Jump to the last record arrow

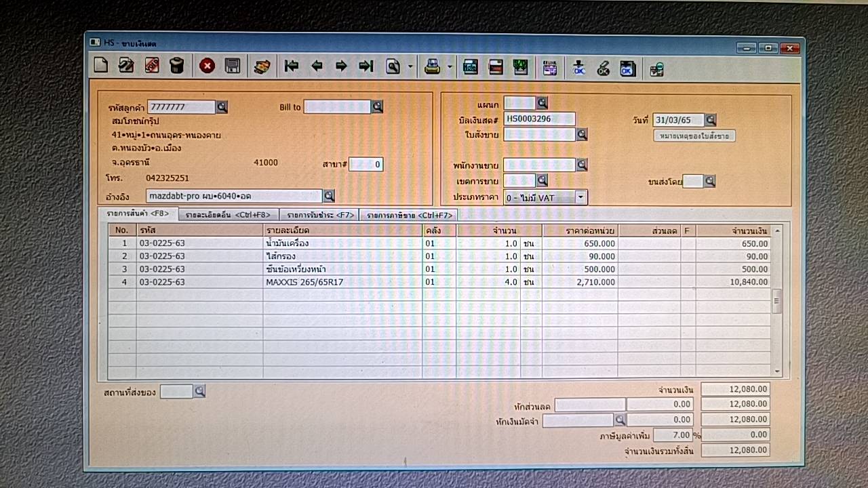click(366, 66)
